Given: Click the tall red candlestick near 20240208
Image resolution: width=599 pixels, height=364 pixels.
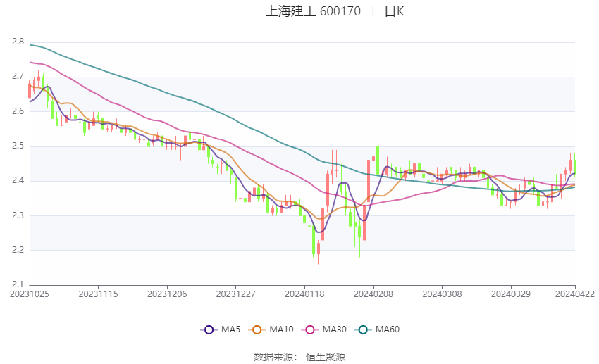Looking at the screenshot, I should click(x=369, y=181).
